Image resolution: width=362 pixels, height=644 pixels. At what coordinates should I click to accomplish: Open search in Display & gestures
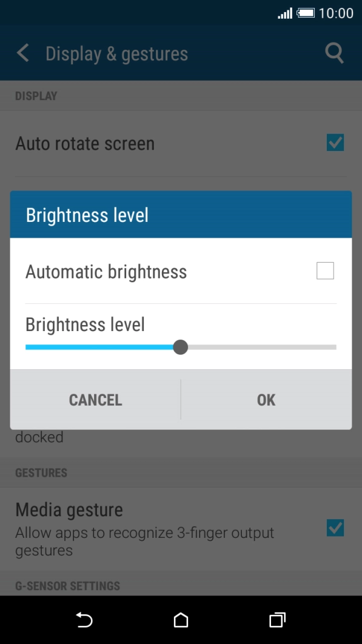click(334, 53)
